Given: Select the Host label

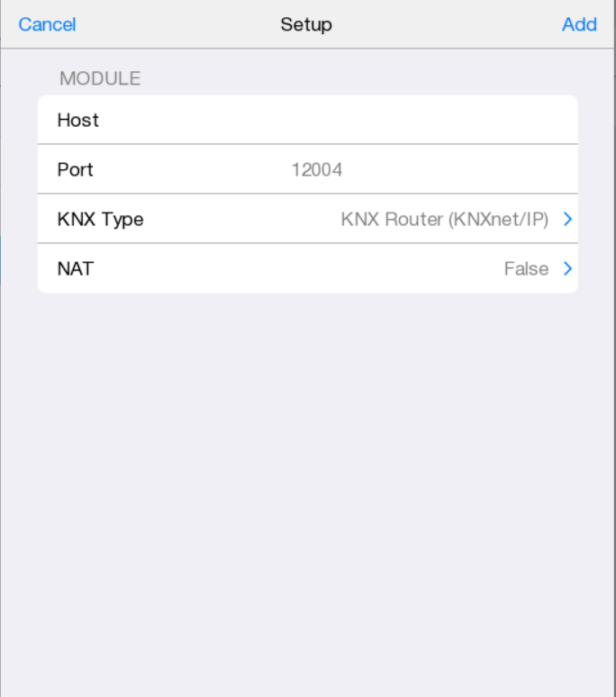Looking at the screenshot, I should click(78, 120).
